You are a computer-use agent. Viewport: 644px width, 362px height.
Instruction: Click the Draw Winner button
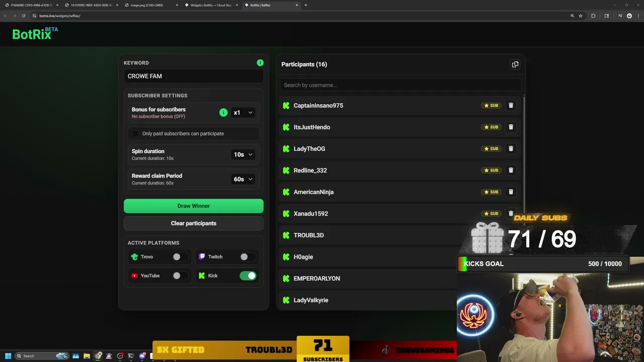[x=194, y=206]
